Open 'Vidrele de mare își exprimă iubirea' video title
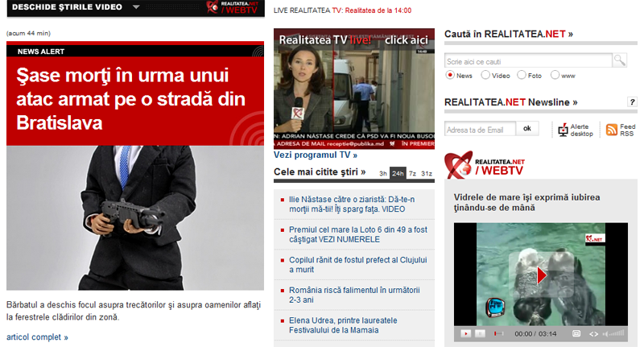 tap(526, 202)
